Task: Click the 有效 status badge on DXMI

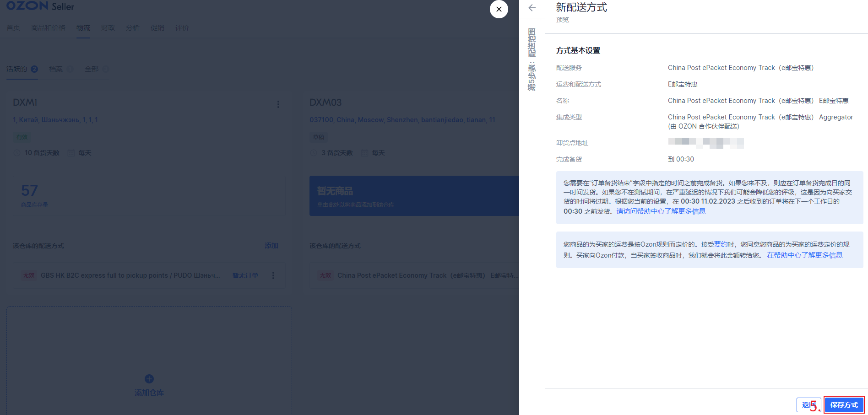Action: 22,137
